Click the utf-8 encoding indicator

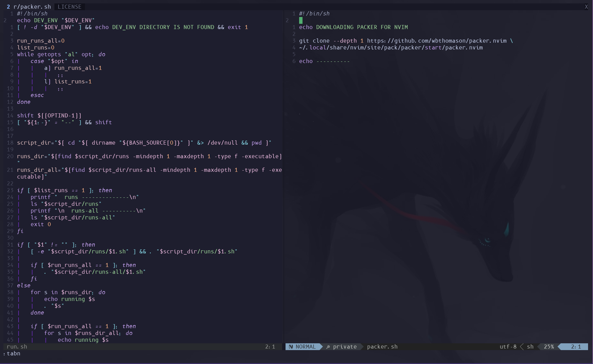point(508,347)
